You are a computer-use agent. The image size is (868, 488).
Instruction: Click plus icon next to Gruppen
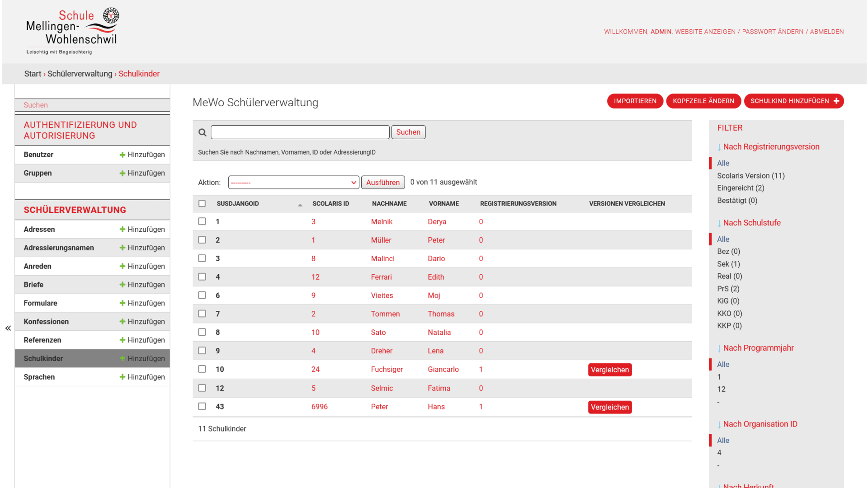122,174
